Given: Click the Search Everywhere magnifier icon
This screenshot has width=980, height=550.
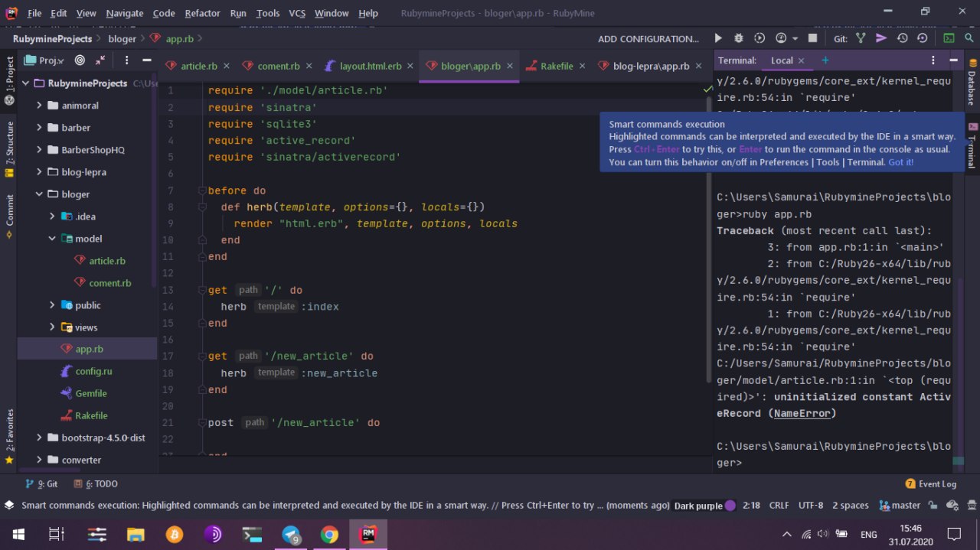Looking at the screenshot, I should tap(968, 38).
